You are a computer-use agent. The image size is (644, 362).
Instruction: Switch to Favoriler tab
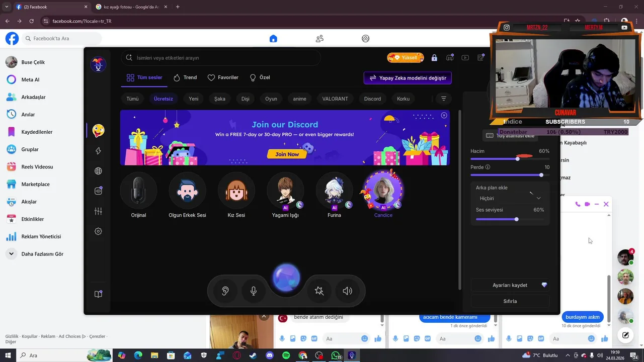coord(223,77)
